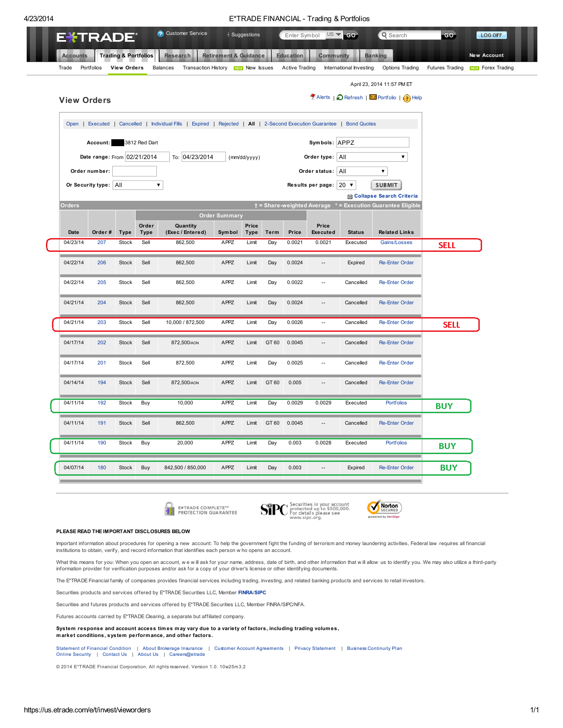Open Individual Fills filter link
Screen dimensions: 563x728
point(167,124)
